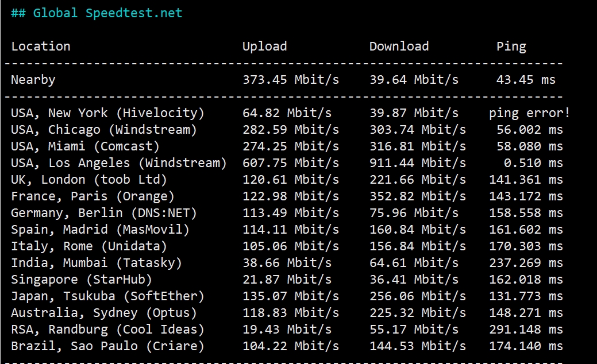Select USA, New York (Hivelocity) entry
The width and height of the screenshot is (597, 364).
point(108,113)
